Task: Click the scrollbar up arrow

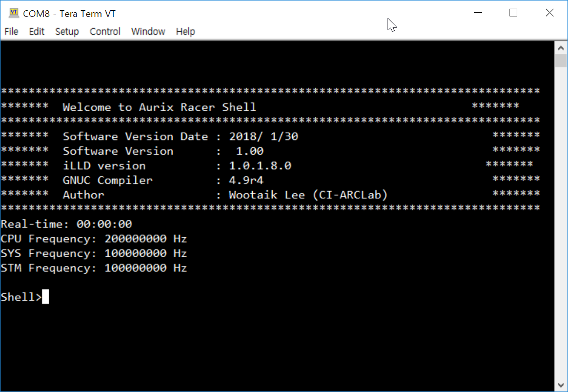Action: pos(561,48)
